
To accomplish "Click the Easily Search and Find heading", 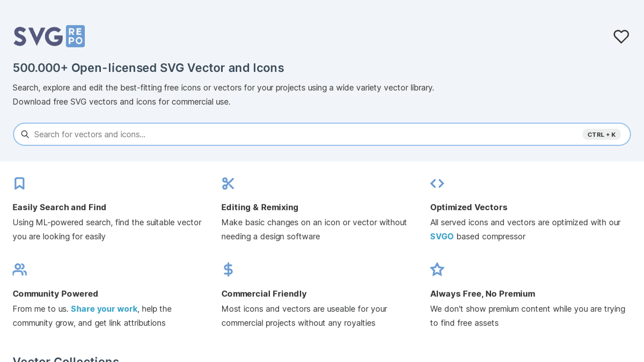I will coord(60,207).
